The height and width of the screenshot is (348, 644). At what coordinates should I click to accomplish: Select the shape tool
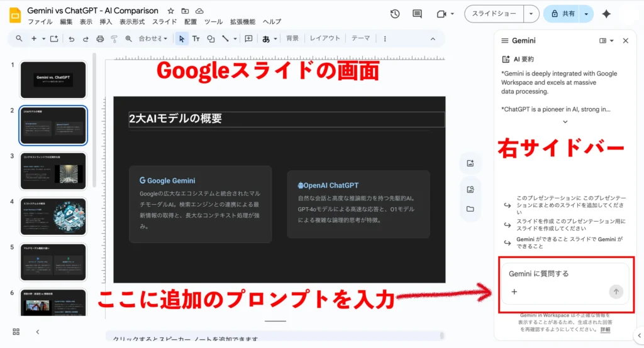[211, 39]
